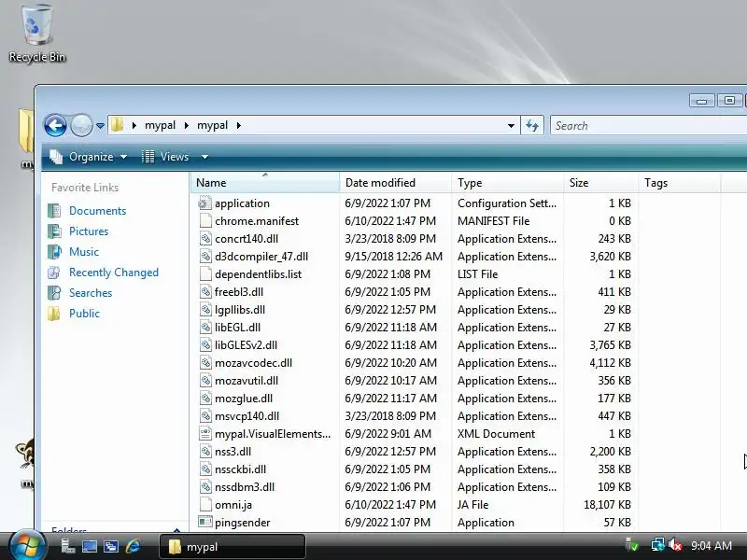
Task: Click the network tray icon
Action: [x=658, y=545]
